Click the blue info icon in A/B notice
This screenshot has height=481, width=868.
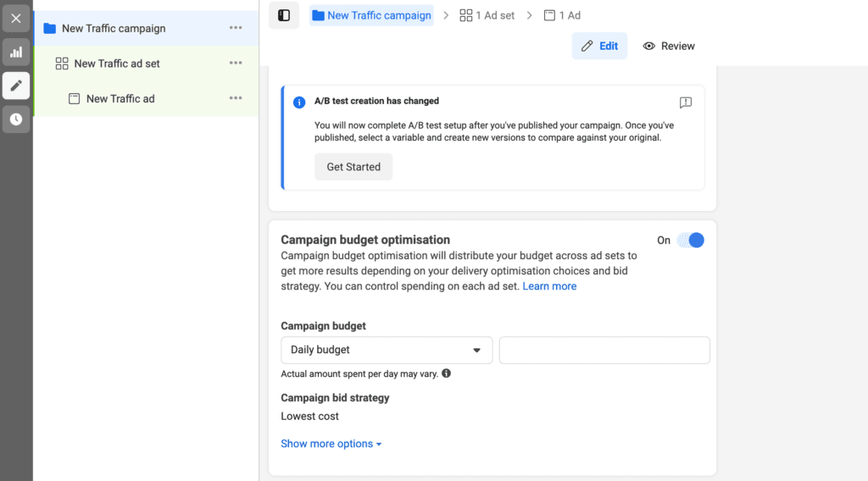click(299, 102)
